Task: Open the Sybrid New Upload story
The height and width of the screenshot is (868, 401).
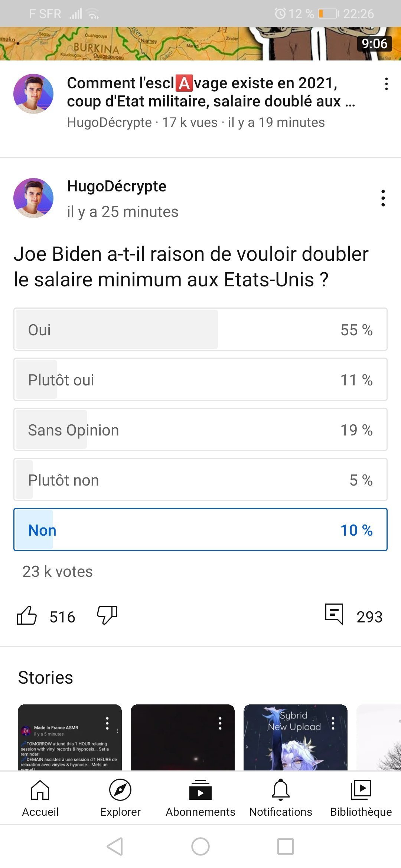Action: 296,737
